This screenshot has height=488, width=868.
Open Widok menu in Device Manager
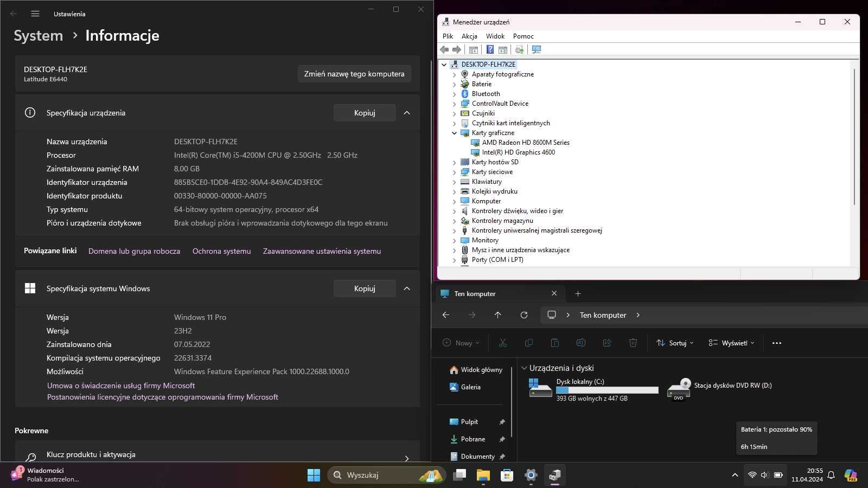click(x=495, y=36)
